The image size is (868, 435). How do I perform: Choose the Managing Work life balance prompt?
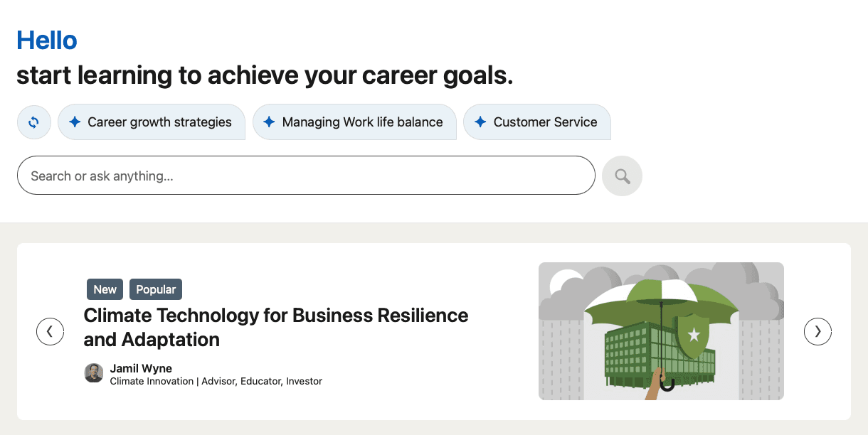click(x=354, y=122)
